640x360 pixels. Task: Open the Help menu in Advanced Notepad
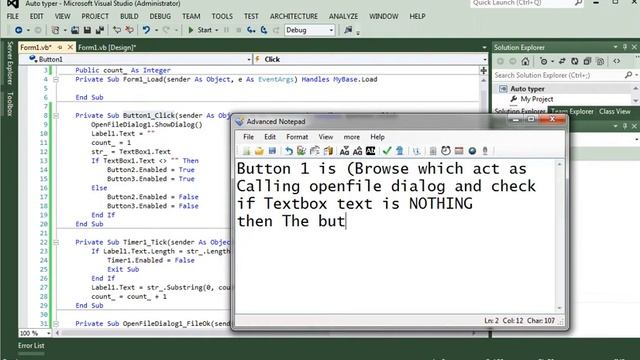click(377, 137)
